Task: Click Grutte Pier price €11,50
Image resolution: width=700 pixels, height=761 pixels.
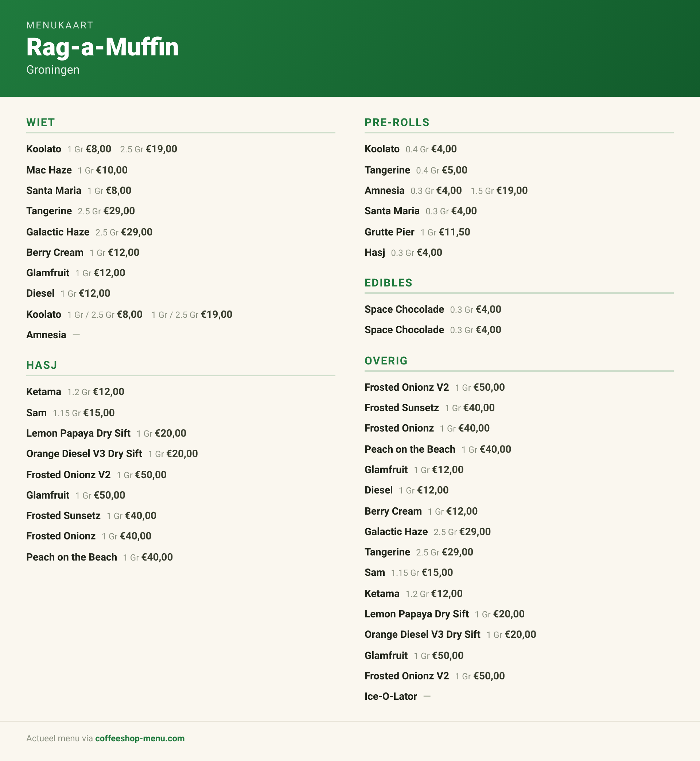Action: 455,232
